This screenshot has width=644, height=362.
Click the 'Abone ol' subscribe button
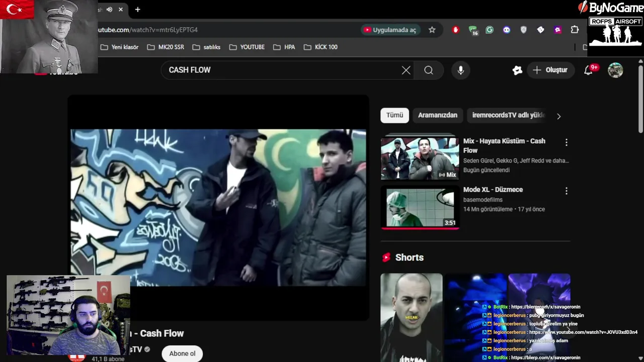click(182, 353)
